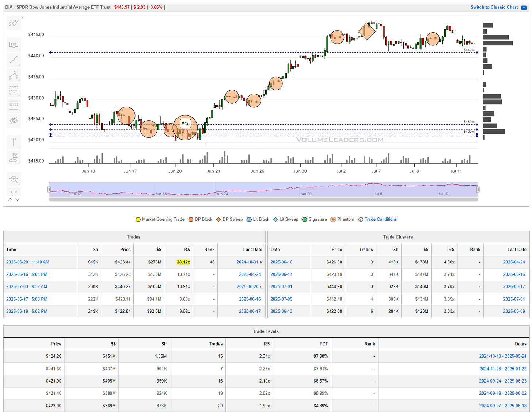Image resolution: width=532 pixels, height=414 pixels.
Task: Open cluster date 2025-06-13
Action: tap(281, 311)
